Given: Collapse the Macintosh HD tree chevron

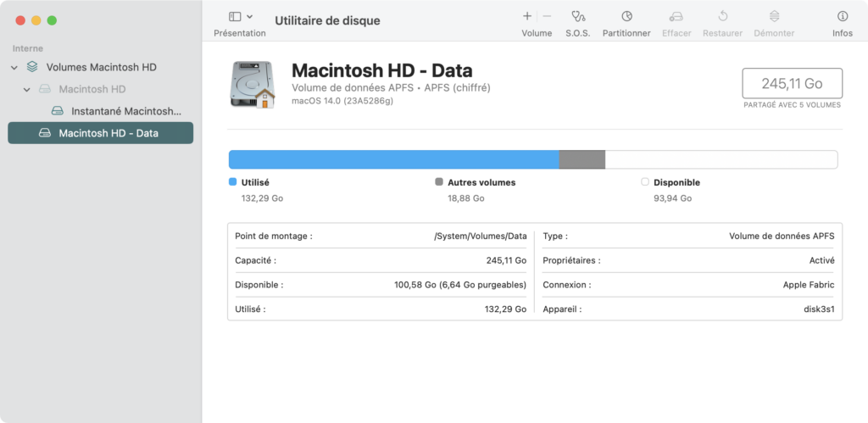Looking at the screenshot, I should tap(26, 89).
